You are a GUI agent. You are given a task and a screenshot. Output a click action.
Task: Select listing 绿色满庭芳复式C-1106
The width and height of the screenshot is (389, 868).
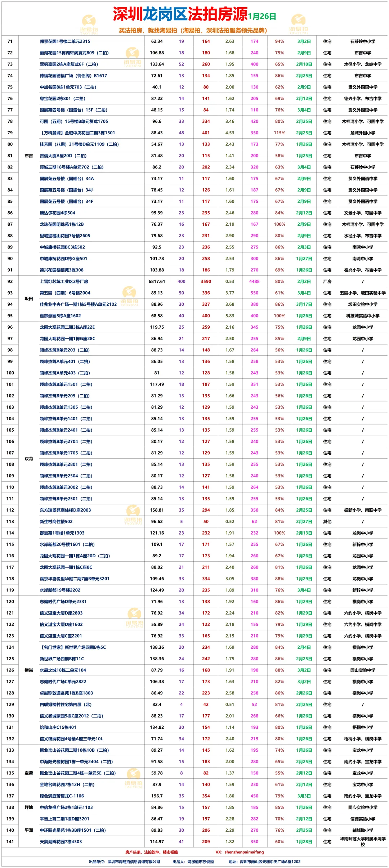click(62, 796)
